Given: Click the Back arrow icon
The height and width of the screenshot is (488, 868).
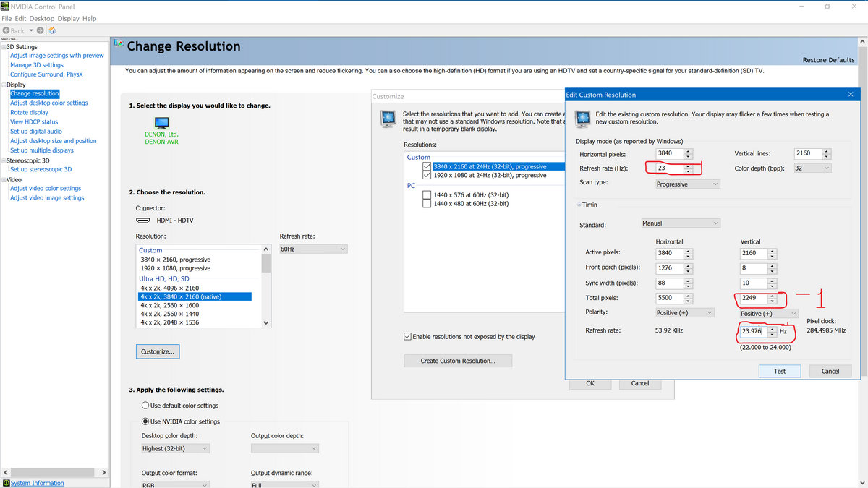Looking at the screenshot, I should (7, 30).
